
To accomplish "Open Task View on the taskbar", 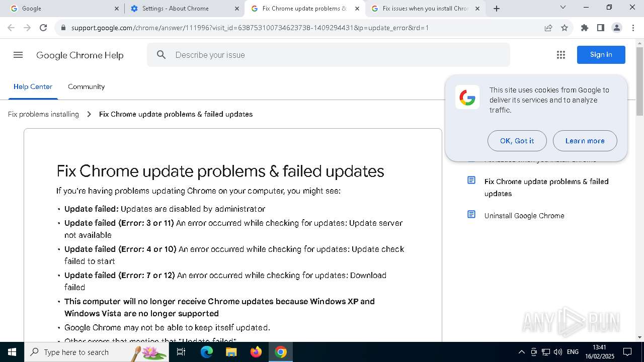I will (x=181, y=352).
